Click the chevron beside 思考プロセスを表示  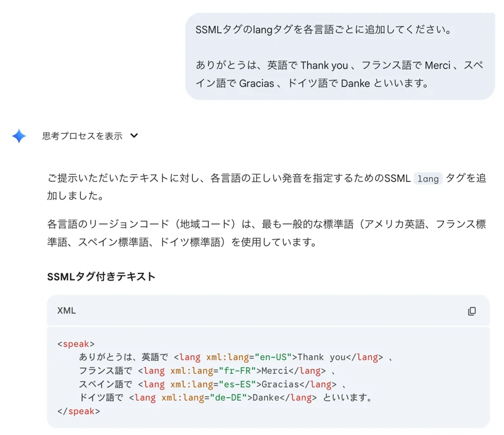pyautogui.click(x=133, y=136)
